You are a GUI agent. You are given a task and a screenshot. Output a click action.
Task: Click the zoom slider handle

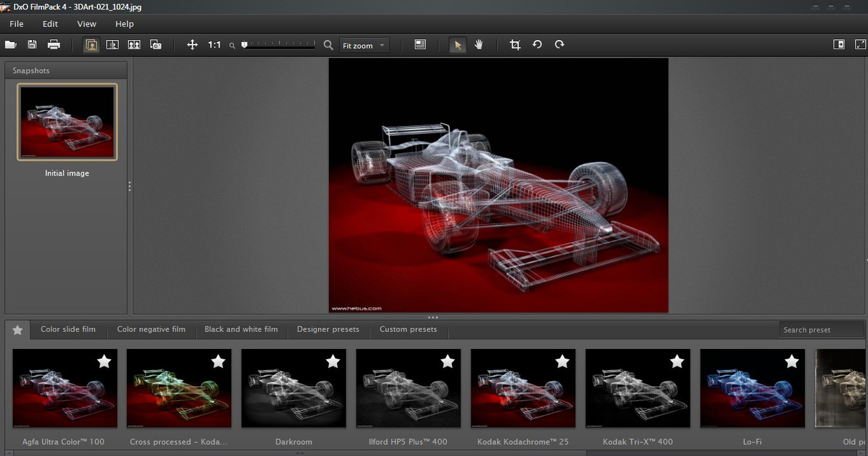(244, 45)
